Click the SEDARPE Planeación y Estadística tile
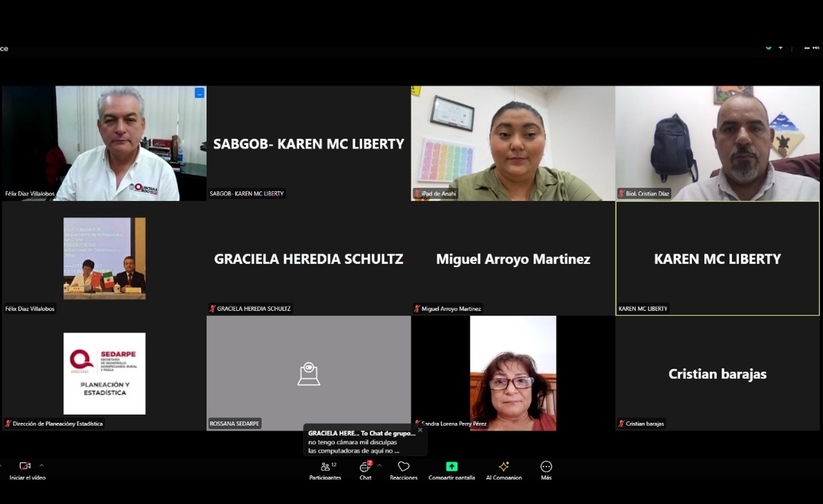823x504 pixels. tap(104, 373)
